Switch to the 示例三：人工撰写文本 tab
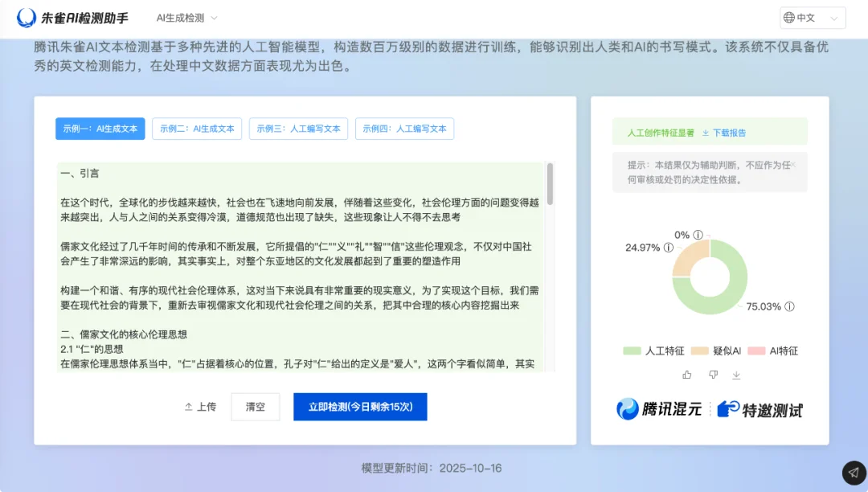868x492 pixels. point(298,129)
